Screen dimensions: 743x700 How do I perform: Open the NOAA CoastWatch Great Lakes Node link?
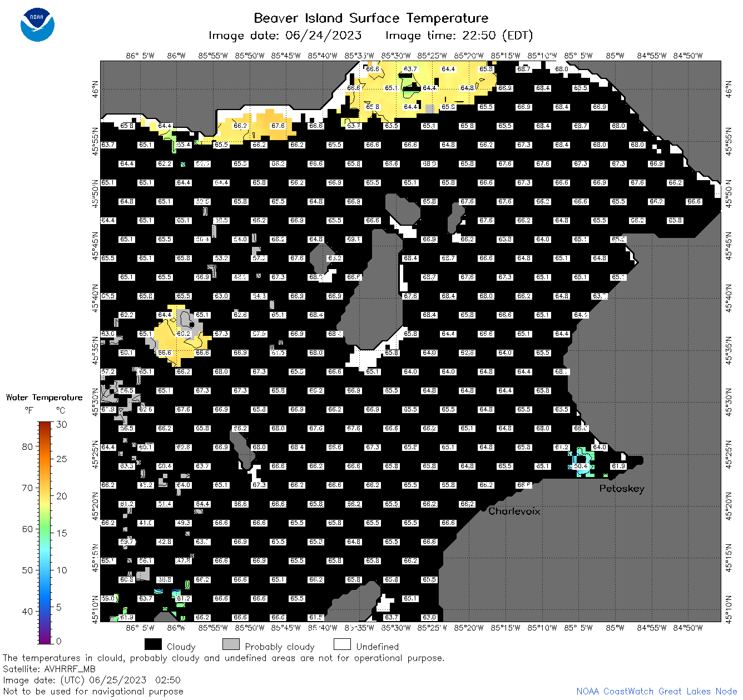click(656, 691)
